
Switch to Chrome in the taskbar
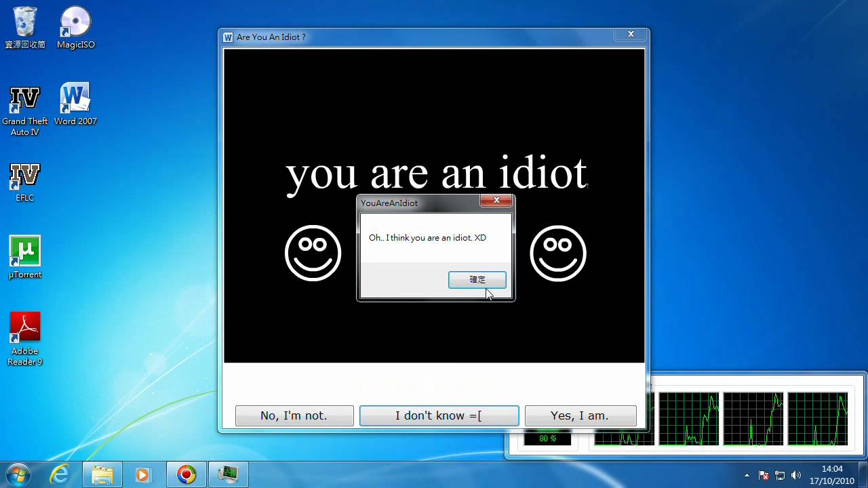(186, 474)
